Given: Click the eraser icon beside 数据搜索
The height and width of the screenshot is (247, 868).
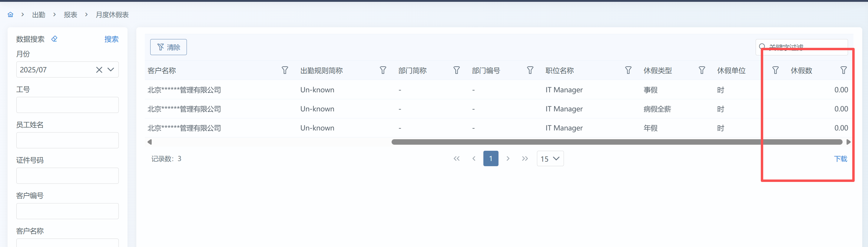Looking at the screenshot, I should [x=54, y=39].
